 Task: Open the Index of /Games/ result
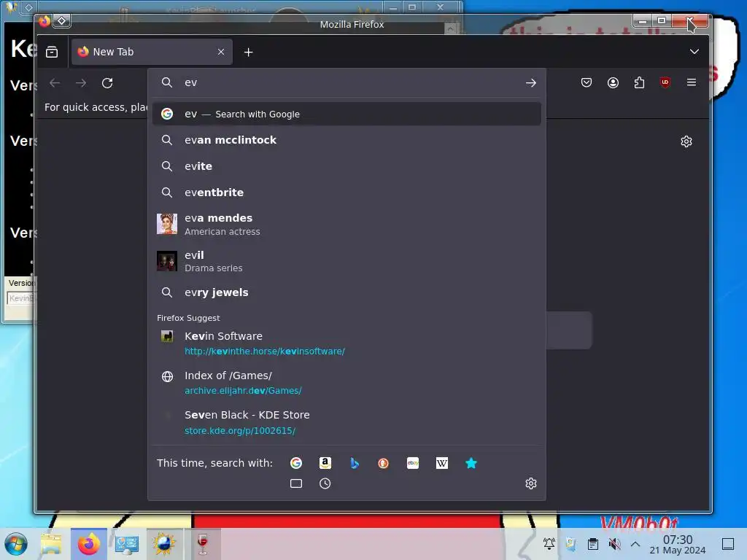point(347,383)
